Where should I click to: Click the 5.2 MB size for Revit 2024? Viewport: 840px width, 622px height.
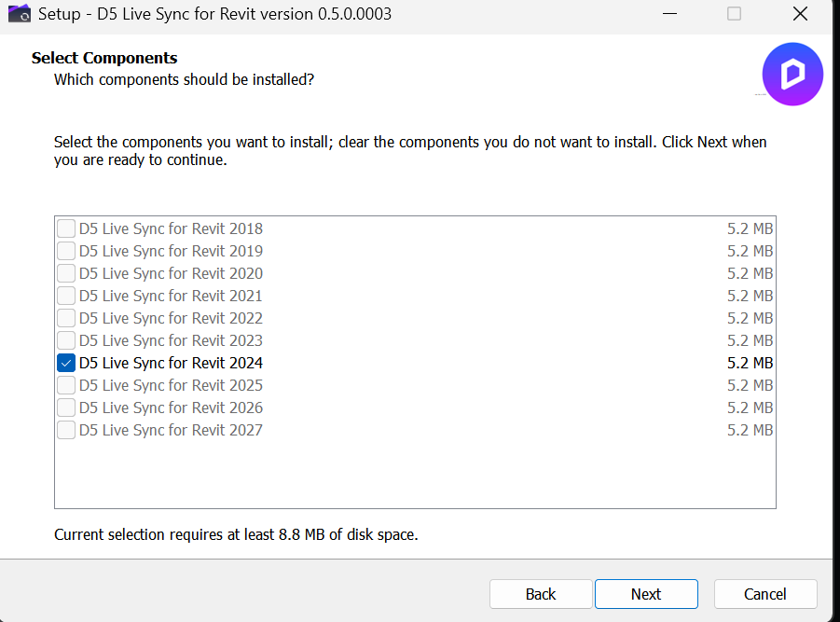750,363
